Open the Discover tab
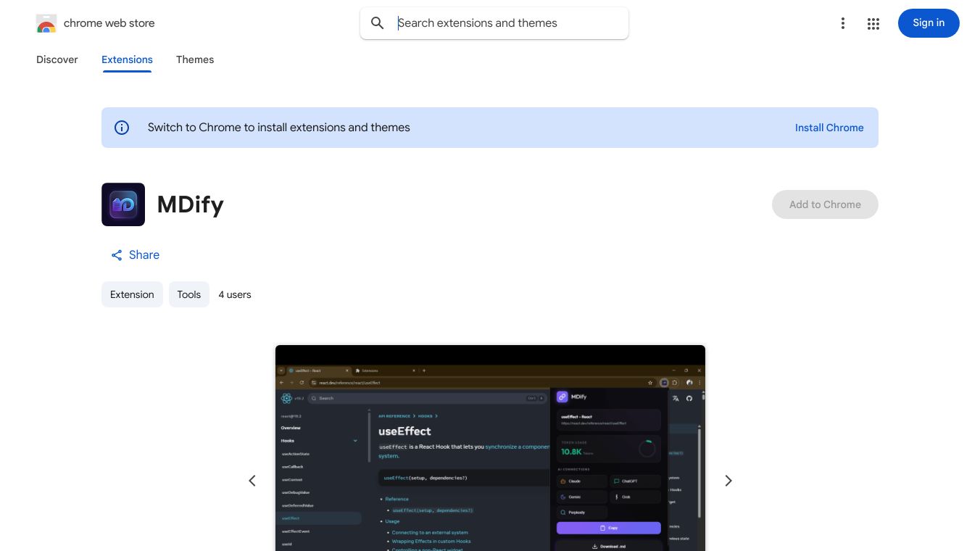The image size is (980, 551). [x=57, y=59]
